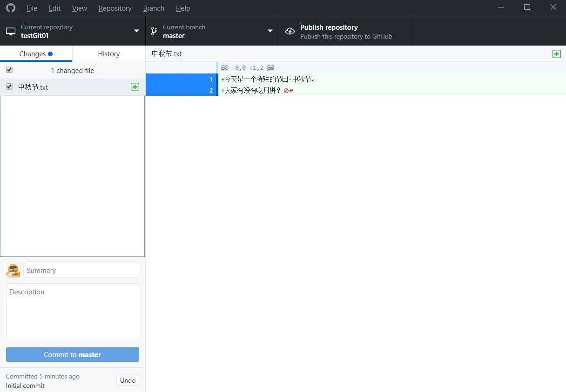Click the green plus icon in diff header

[556, 54]
